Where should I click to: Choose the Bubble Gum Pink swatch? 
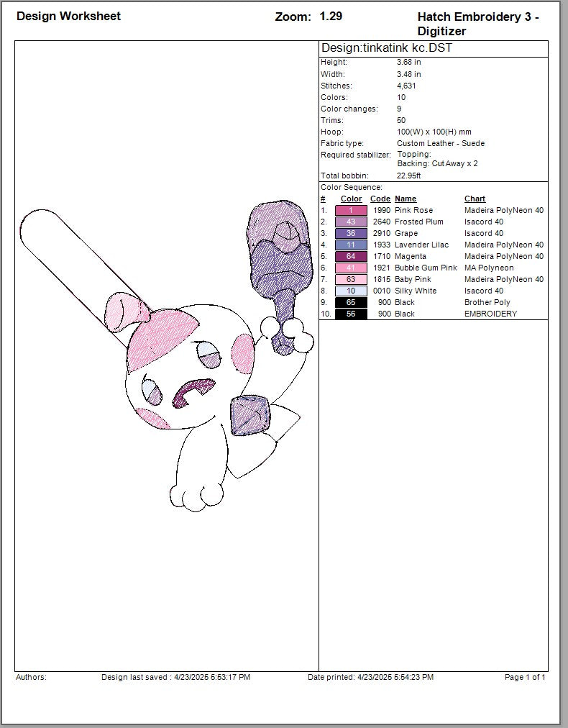point(351,268)
